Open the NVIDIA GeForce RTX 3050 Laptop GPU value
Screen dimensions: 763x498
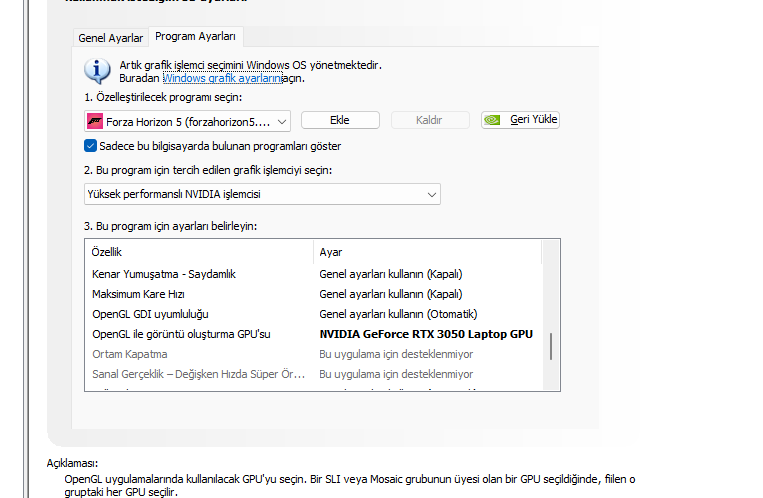click(x=426, y=334)
